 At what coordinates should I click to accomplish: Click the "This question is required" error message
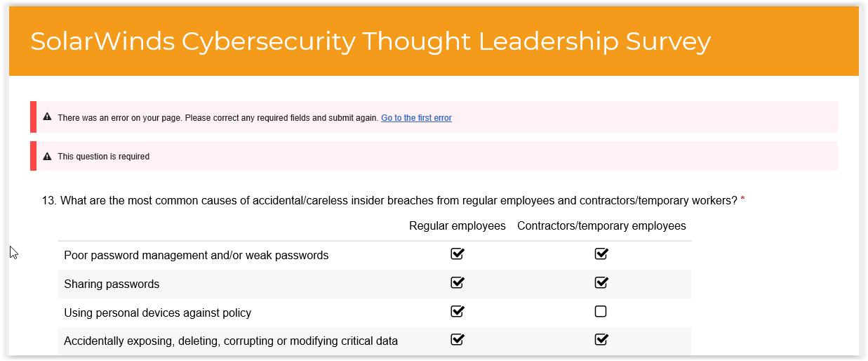103,157
